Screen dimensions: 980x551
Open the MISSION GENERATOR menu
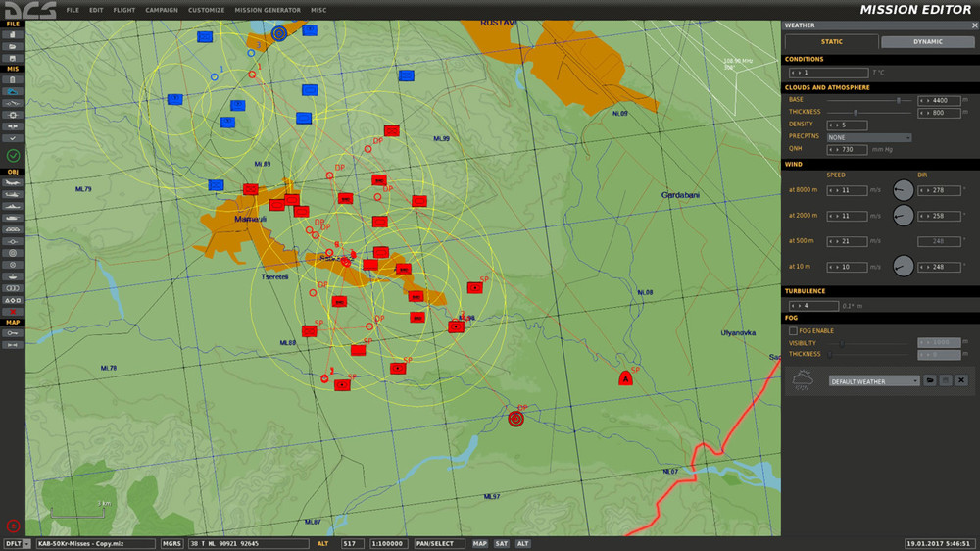(x=268, y=10)
